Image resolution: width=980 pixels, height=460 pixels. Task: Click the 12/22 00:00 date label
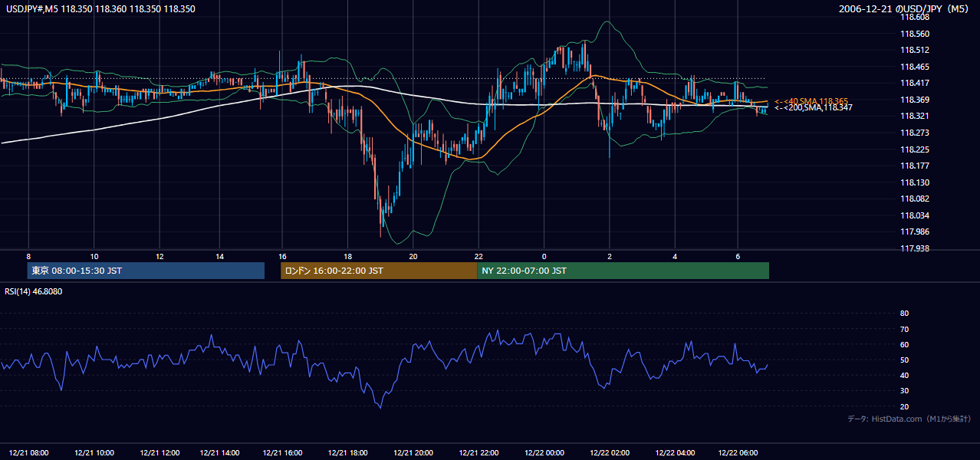pos(544,453)
